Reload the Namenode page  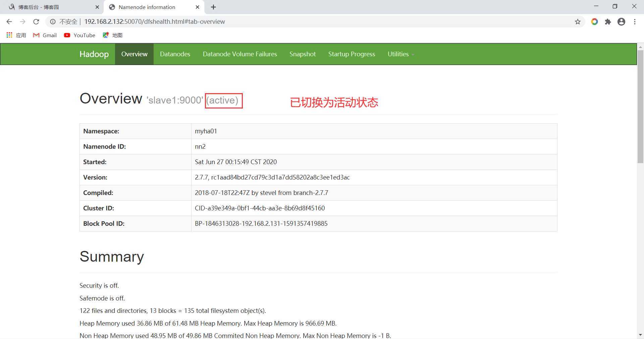pyautogui.click(x=36, y=21)
